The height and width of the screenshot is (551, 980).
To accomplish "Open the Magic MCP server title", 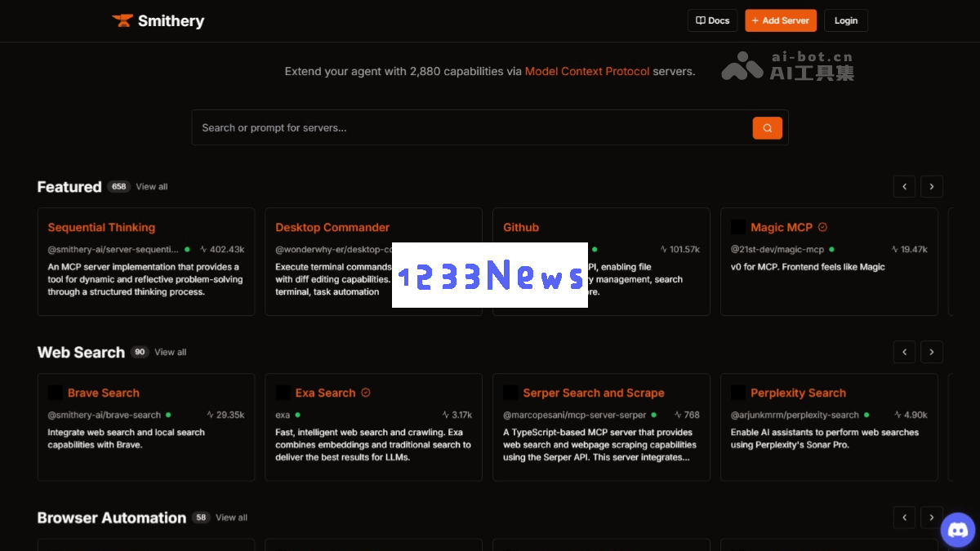I will pyautogui.click(x=782, y=227).
